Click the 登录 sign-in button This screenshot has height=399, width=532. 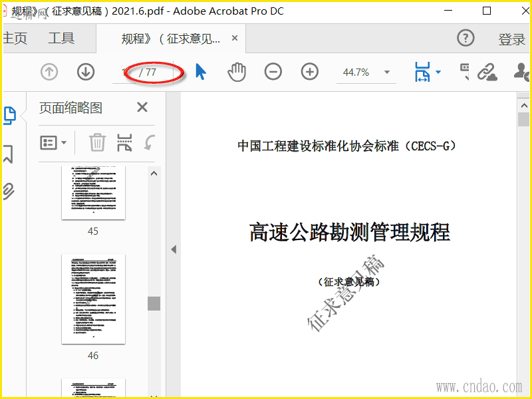click(x=511, y=39)
